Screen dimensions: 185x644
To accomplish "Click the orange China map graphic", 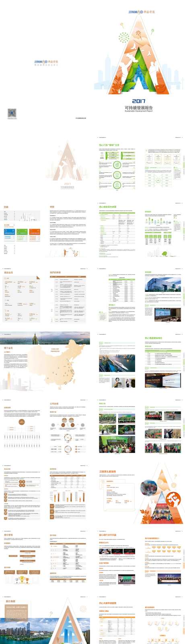I will [x=66, y=362].
